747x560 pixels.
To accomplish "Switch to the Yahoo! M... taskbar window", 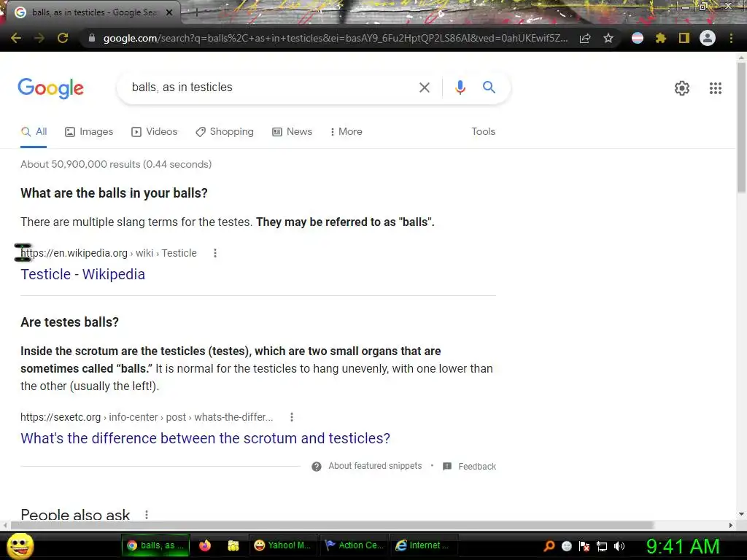I will click(x=282, y=545).
